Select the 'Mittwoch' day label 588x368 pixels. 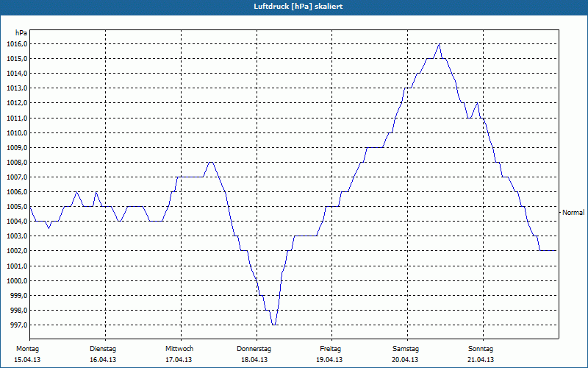[179, 349]
